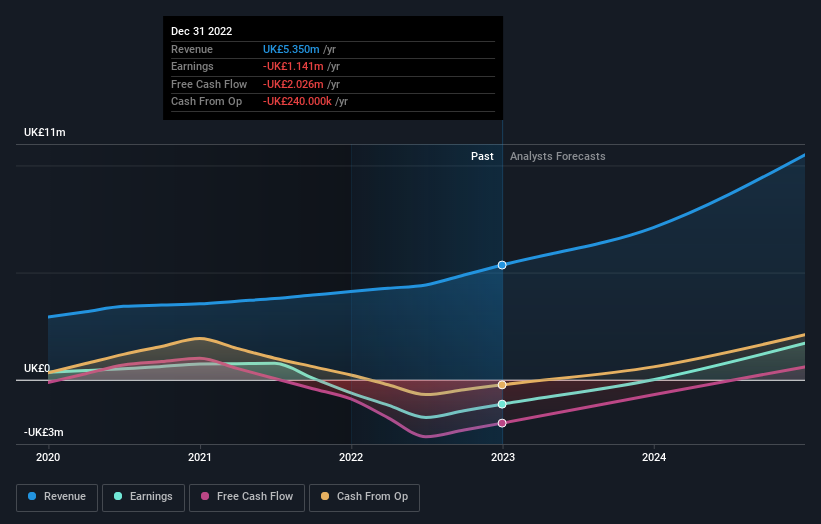
Task: Click the Earnings row label in tooltip
Action: pos(192,66)
